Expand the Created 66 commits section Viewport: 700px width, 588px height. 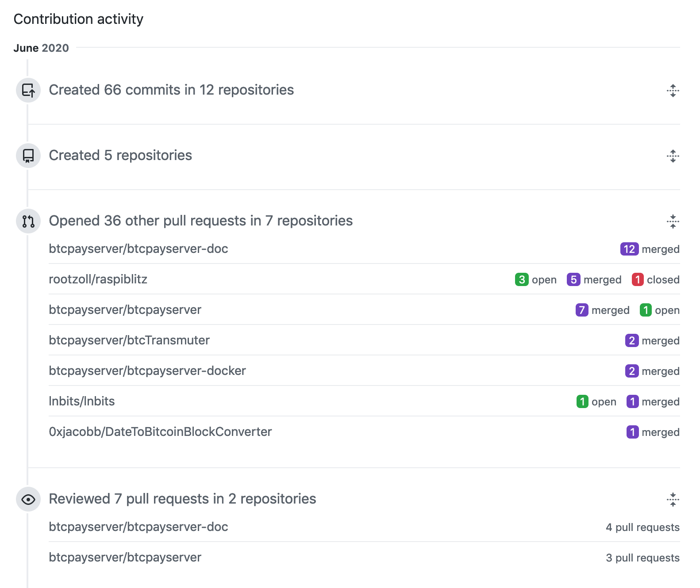tap(673, 91)
